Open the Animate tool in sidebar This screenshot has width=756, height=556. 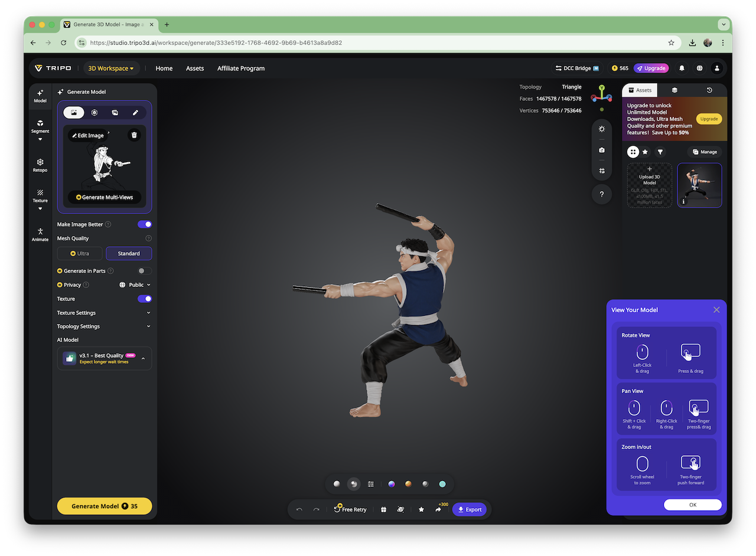40,234
